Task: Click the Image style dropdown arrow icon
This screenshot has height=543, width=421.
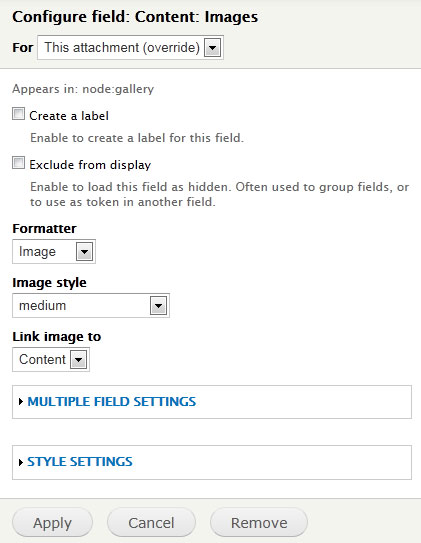Action: (159, 306)
